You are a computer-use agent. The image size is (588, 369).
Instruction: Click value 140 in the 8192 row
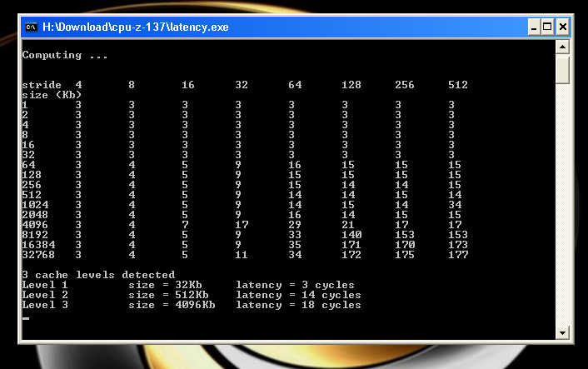coord(351,235)
